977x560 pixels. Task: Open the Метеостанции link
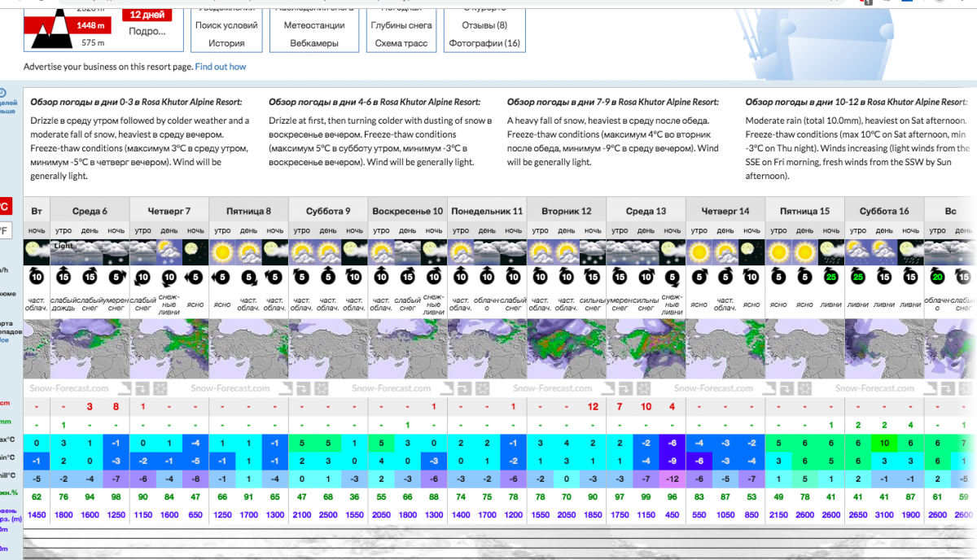point(313,25)
